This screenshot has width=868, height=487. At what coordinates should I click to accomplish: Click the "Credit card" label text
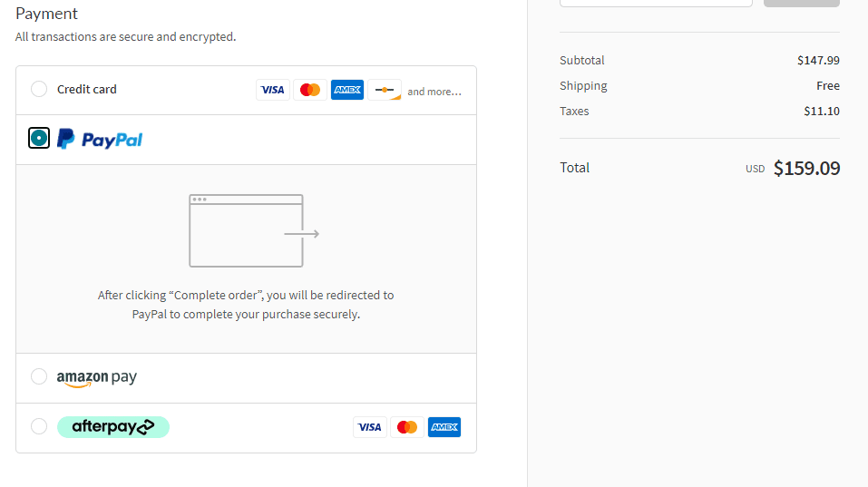(87, 89)
